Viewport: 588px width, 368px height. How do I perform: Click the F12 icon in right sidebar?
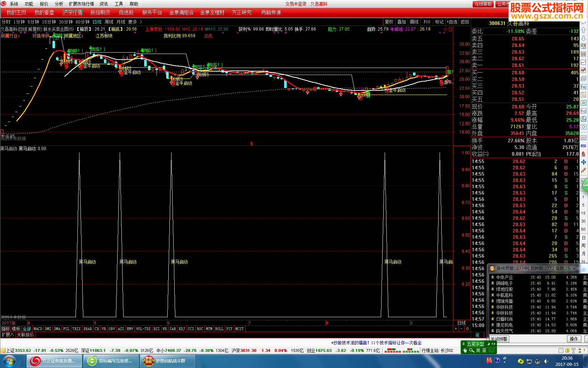tap(583, 111)
